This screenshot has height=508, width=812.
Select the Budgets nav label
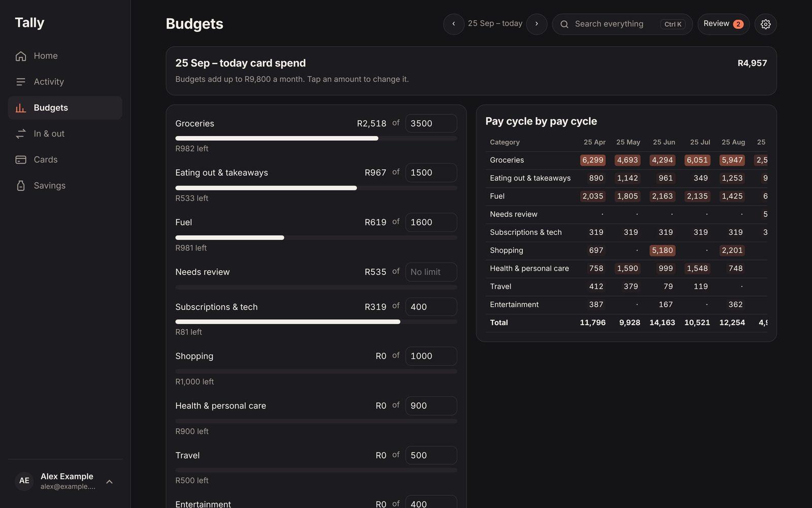pyautogui.click(x=51, y=108)
